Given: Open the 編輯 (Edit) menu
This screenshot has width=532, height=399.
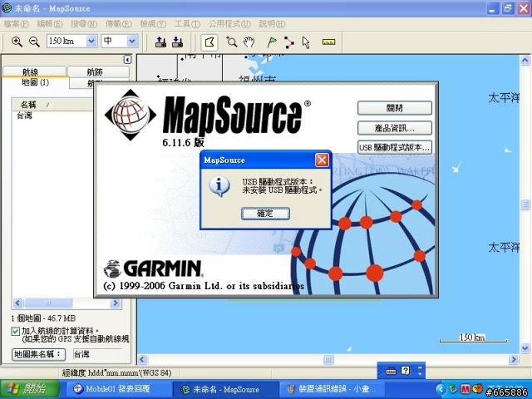Looking at the screenshot, I should pyautogui.click(x=50, y=24).
